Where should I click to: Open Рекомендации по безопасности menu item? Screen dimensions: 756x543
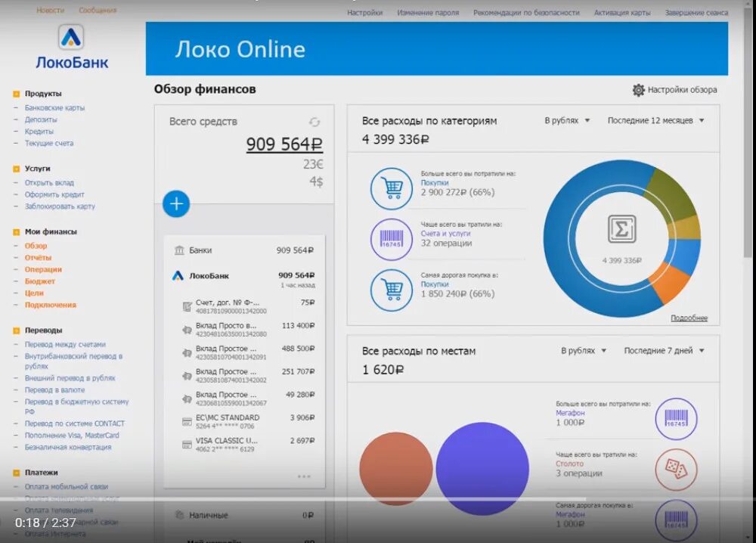pyautogui.click(x=526, y=13)
